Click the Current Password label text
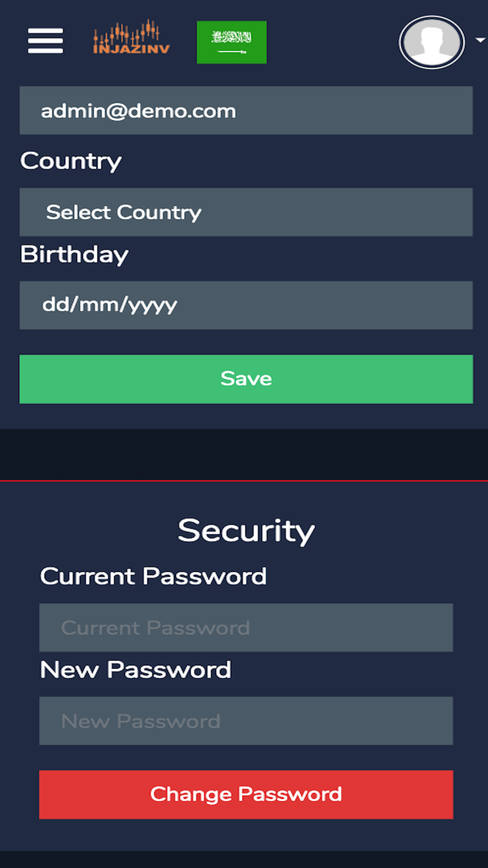Screen dimensions: 488x868 pos(153,576)
